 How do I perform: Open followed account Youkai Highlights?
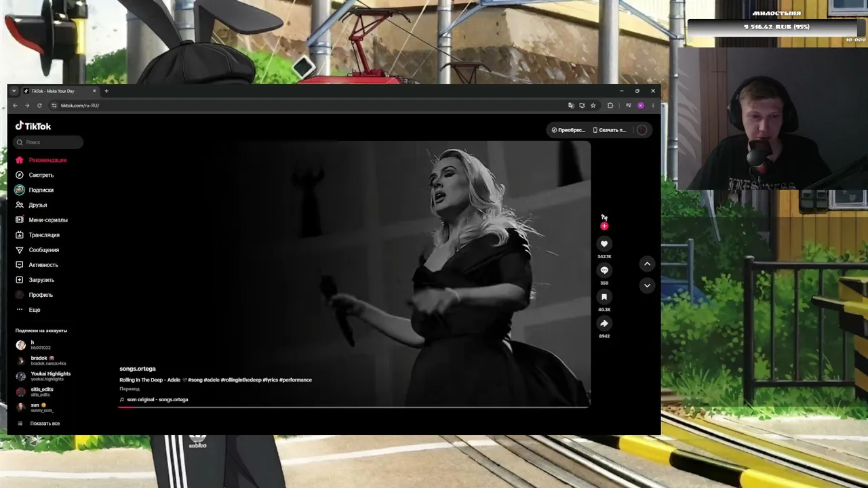(x=43, y=376)
